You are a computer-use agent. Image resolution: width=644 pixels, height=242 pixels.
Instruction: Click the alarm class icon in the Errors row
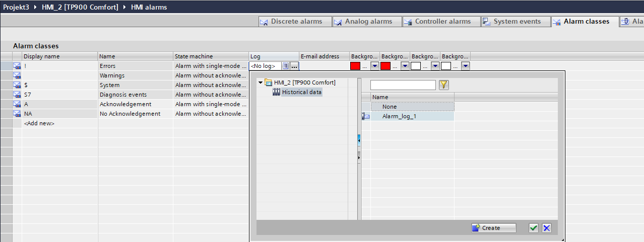(17, 66)
